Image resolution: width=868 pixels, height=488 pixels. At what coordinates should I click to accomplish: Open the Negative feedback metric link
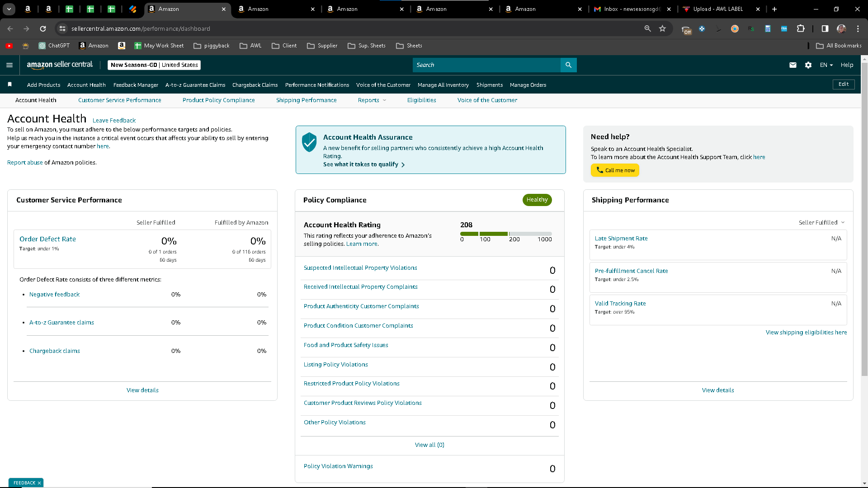[x=54, y=295]
